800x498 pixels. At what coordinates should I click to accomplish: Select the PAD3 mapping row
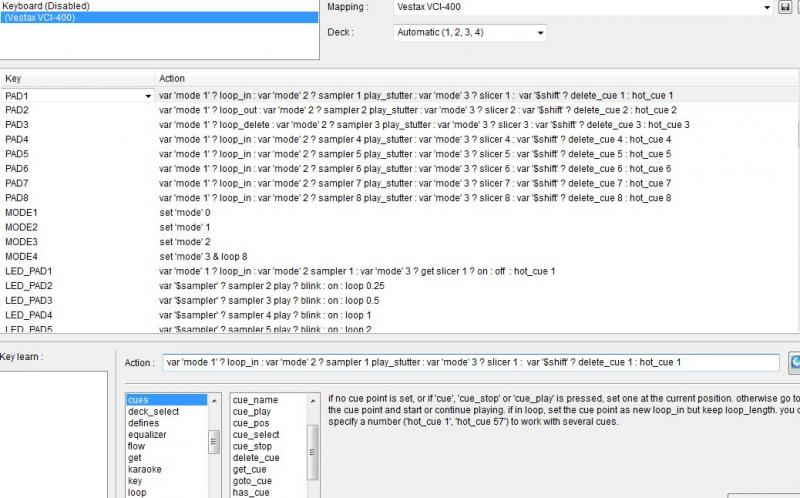pos(17,125)
